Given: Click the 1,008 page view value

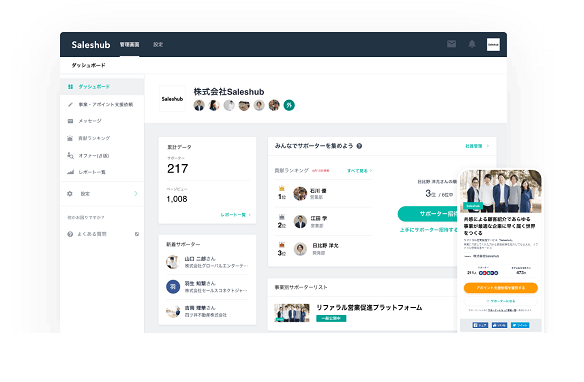Looking at the screenshot, I should click(x=177, y=199).
